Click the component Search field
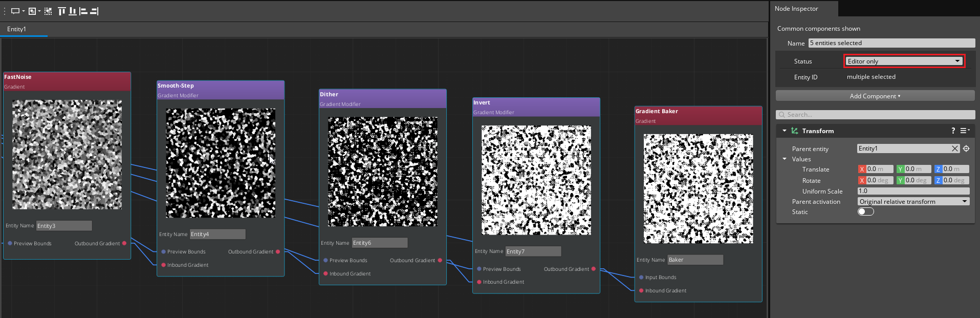980x318 pixels. click(x=875, y=115)
